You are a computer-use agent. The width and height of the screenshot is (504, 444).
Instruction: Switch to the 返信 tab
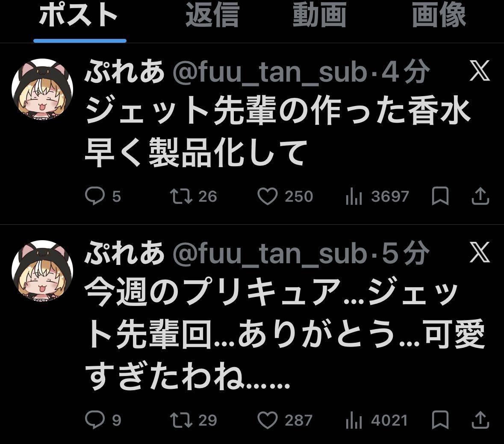coord(212,15)
